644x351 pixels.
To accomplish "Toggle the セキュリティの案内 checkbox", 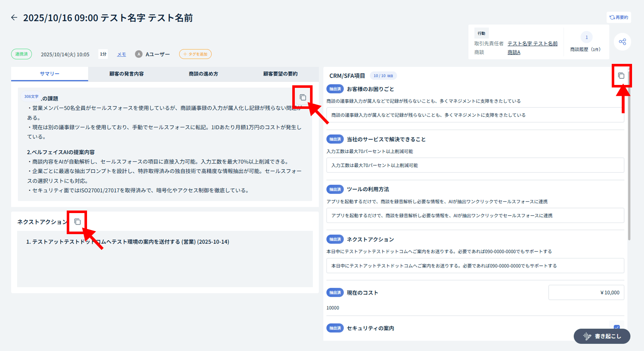I will click(617, 327).
